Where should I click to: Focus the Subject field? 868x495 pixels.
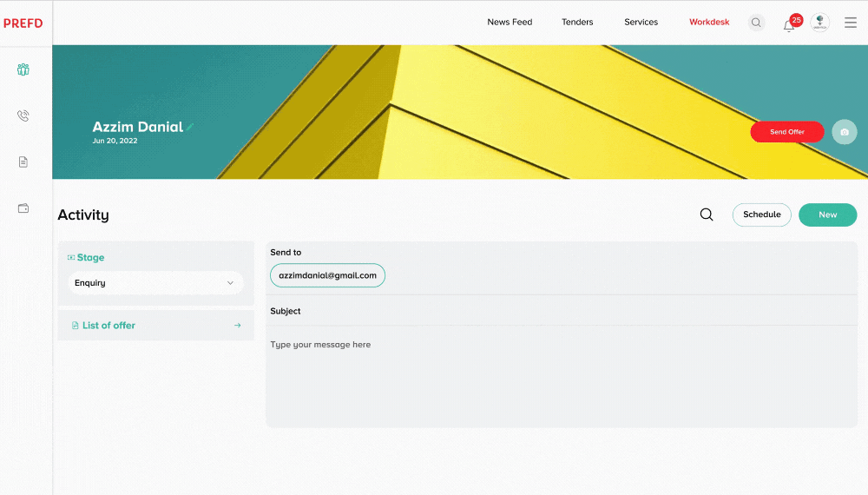[562, 311]
